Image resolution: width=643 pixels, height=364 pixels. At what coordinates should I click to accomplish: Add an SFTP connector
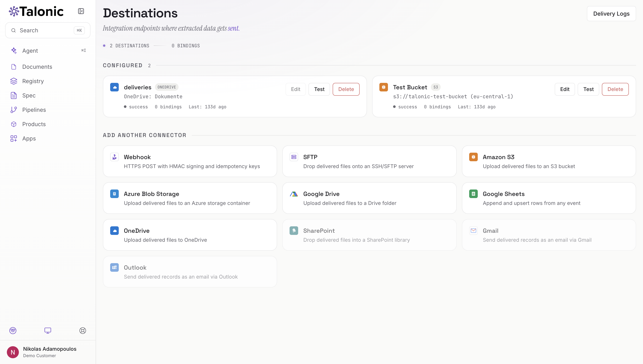pos(369,161)
